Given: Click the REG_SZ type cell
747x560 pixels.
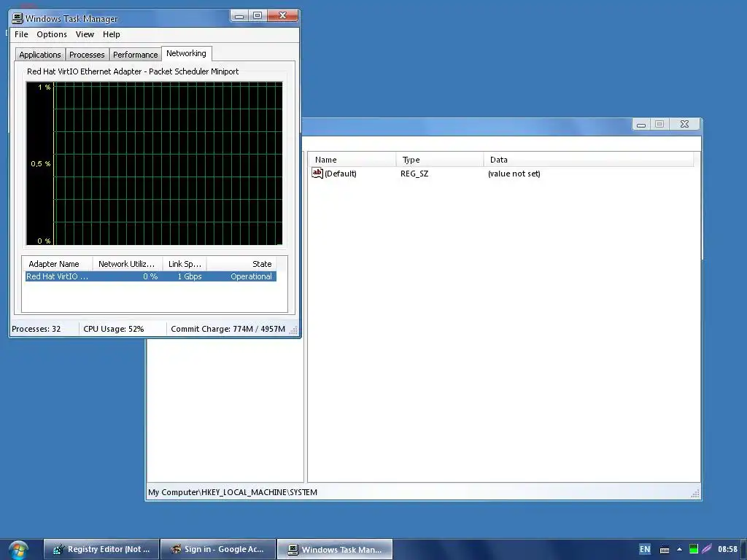Looking at the screenshot, I should 414,174.
